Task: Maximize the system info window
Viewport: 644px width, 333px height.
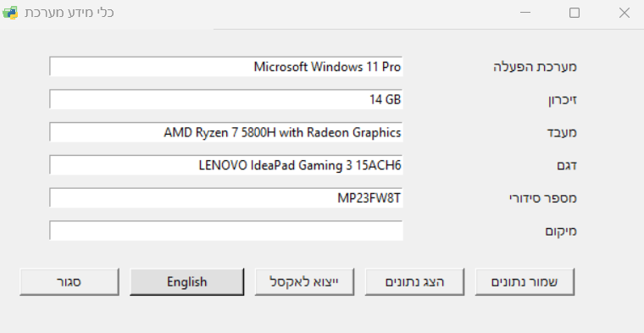Action: pyautogui.click(x=575, y=13)
